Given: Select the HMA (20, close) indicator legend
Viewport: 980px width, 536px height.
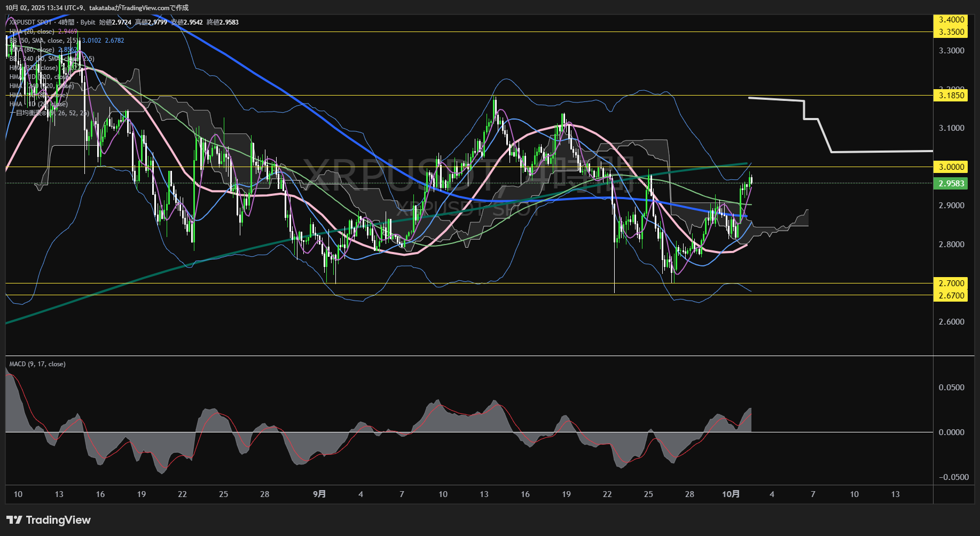Looking at the screenshot, I should tap(32, 31).
